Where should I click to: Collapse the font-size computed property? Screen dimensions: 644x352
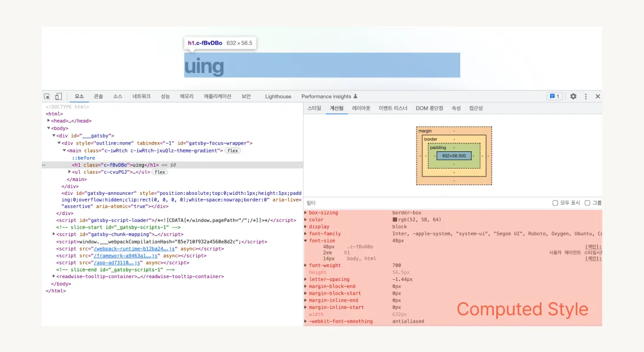click(305, 241)
